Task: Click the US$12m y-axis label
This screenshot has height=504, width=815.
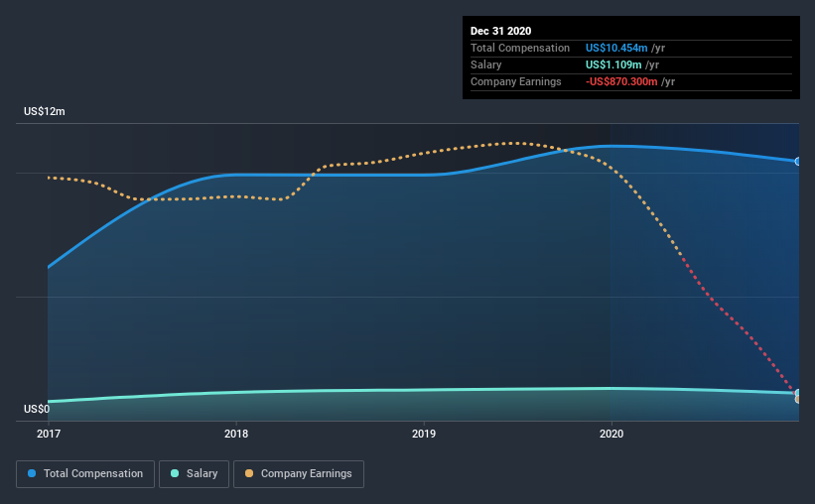Action: click(45, 111)
